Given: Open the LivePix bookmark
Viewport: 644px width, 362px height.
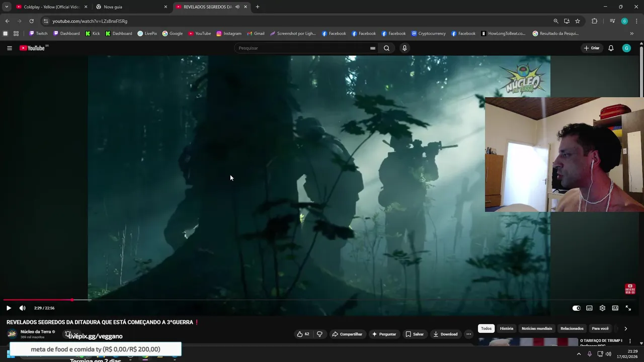Looking at the screenshot, I should [147, 34].
